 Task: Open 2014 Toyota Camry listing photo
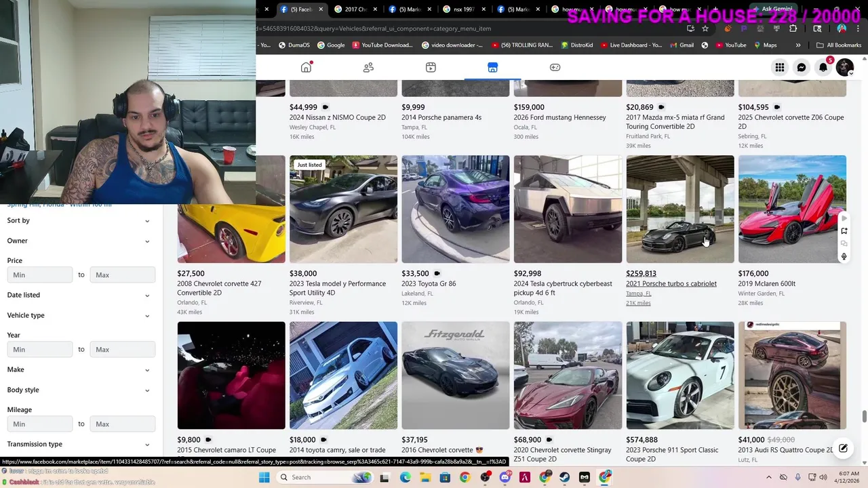click(343, 375)
